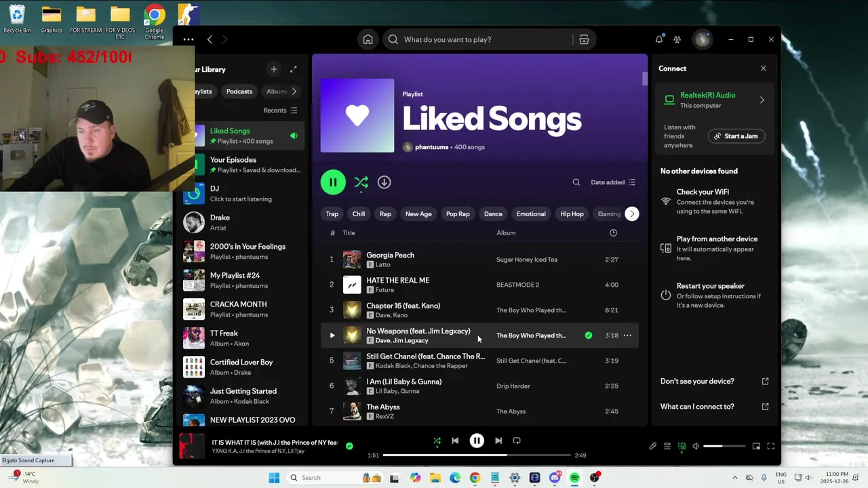
Task: Pause Liked Songs with the big green button
Action: tap(333, 182)
